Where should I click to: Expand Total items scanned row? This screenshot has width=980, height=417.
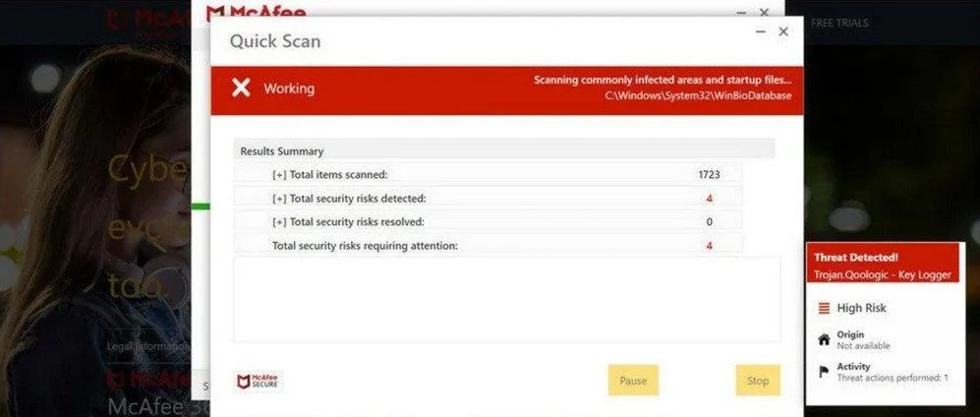pyautogui.click(x=279, y=174)
